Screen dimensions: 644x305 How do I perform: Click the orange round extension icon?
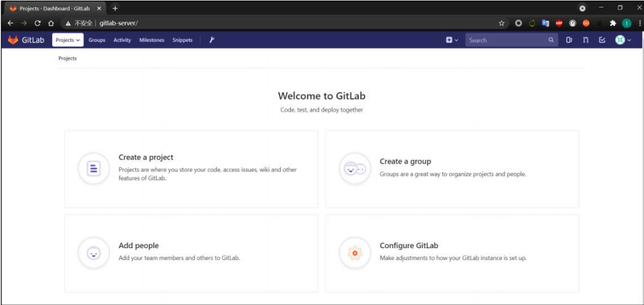pyautogui.click(x=586, y=24)
